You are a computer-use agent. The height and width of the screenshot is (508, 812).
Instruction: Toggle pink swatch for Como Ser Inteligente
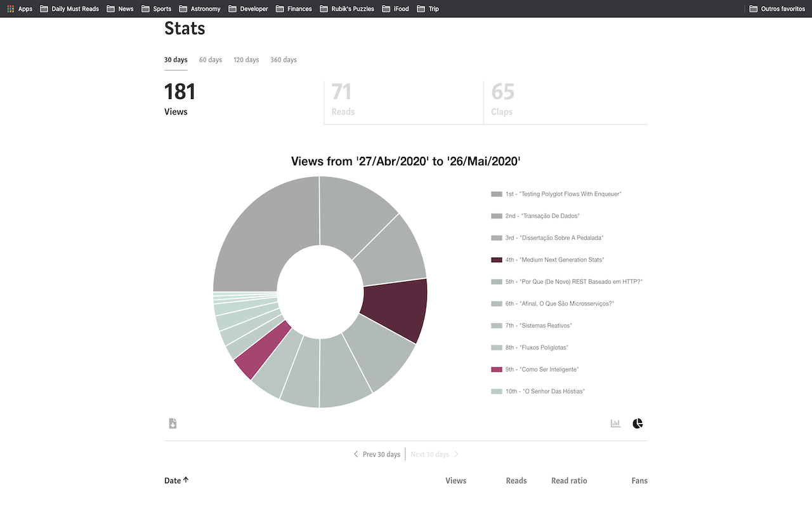[497, 370]
